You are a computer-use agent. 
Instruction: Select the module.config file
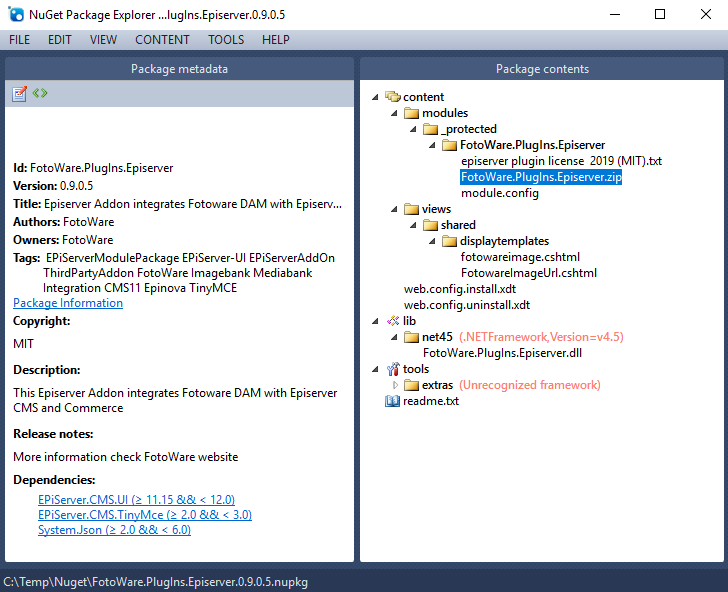(500, 193)
